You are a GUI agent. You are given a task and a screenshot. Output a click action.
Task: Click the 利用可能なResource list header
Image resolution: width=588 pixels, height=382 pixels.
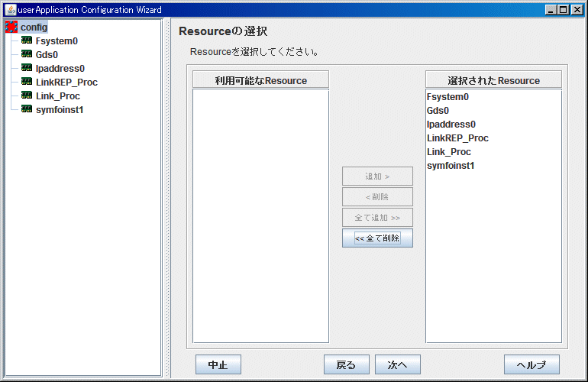point(260,80)
